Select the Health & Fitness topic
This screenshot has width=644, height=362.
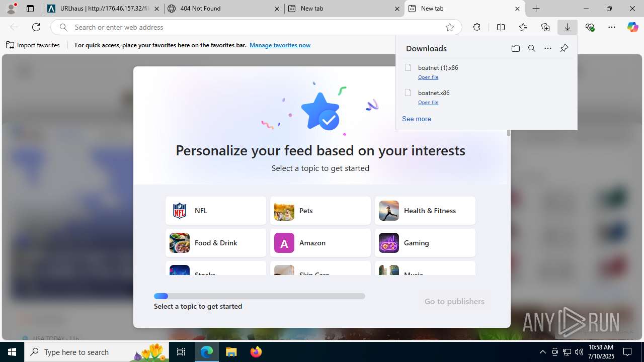tap(425, 211)
